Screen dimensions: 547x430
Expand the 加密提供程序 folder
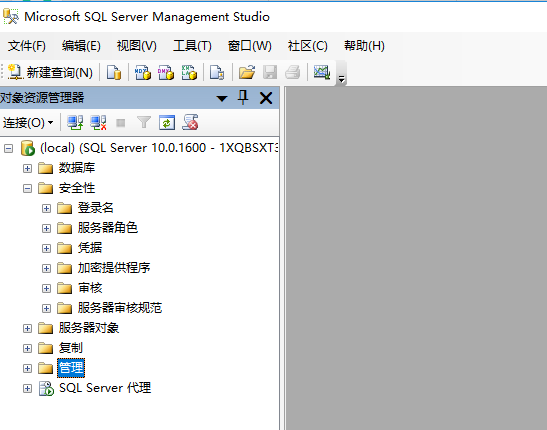46,269
